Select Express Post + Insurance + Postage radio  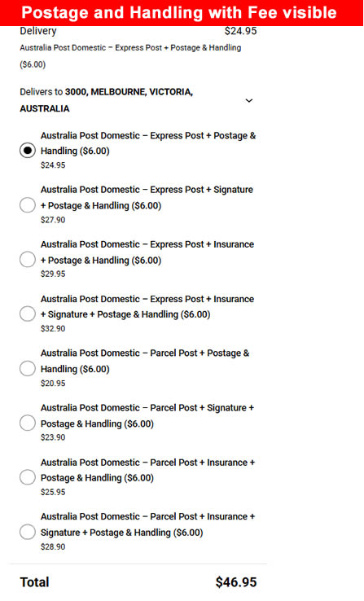click(28, 259)
